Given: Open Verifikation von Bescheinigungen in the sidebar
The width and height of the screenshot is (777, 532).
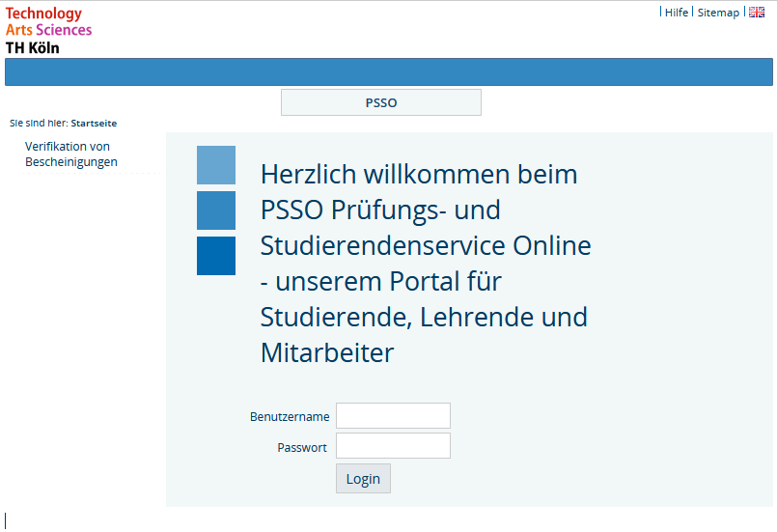Looking at the screenshot, I should click(70, 154).
